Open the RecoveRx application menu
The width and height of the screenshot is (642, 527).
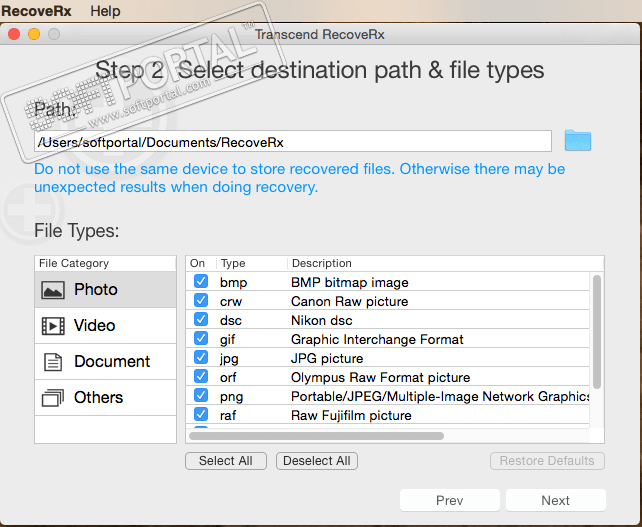pyautogui.click(x=35, y=11)
